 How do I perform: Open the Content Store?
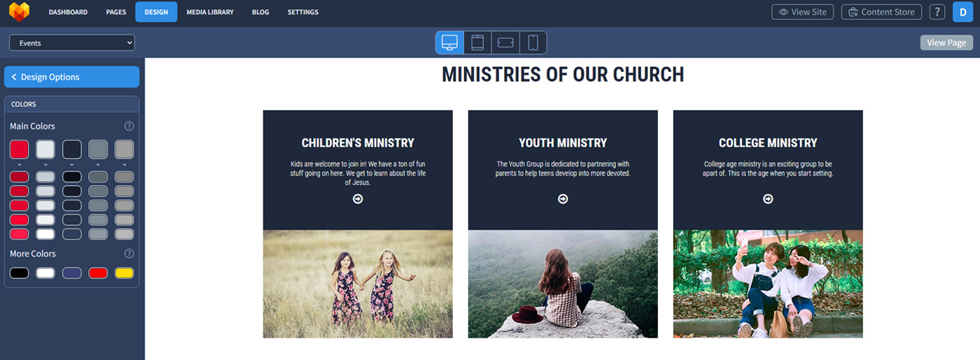(x=882, y=12)
